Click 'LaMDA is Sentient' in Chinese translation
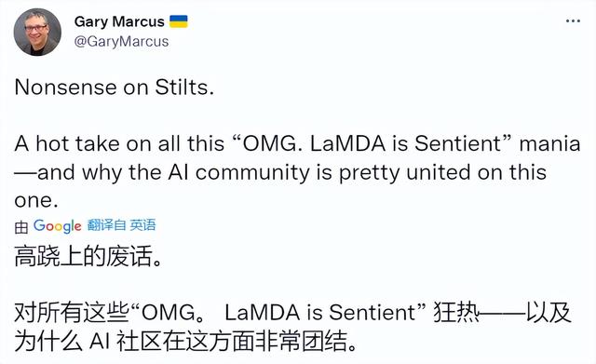 click(319, 313)
